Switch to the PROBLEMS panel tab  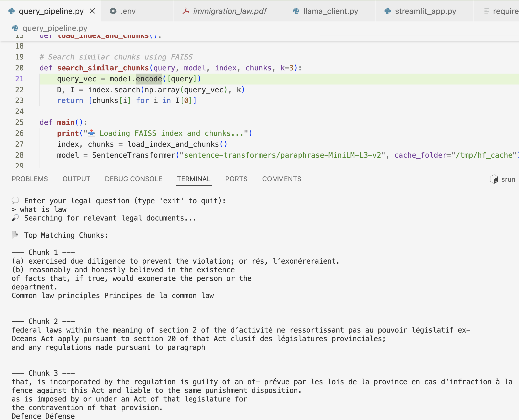click(30, 179)
